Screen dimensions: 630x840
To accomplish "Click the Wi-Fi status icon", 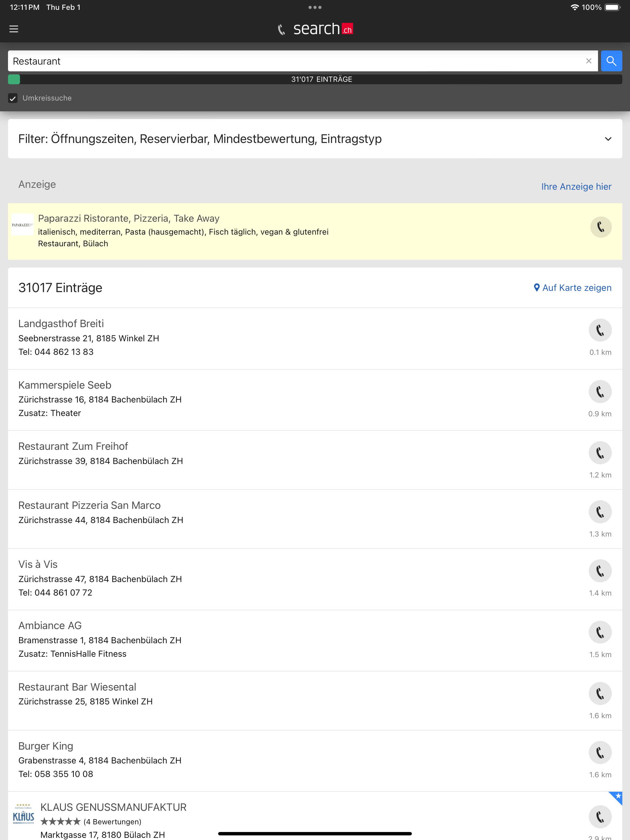I will pyautogui.click(x=575, y=7).
